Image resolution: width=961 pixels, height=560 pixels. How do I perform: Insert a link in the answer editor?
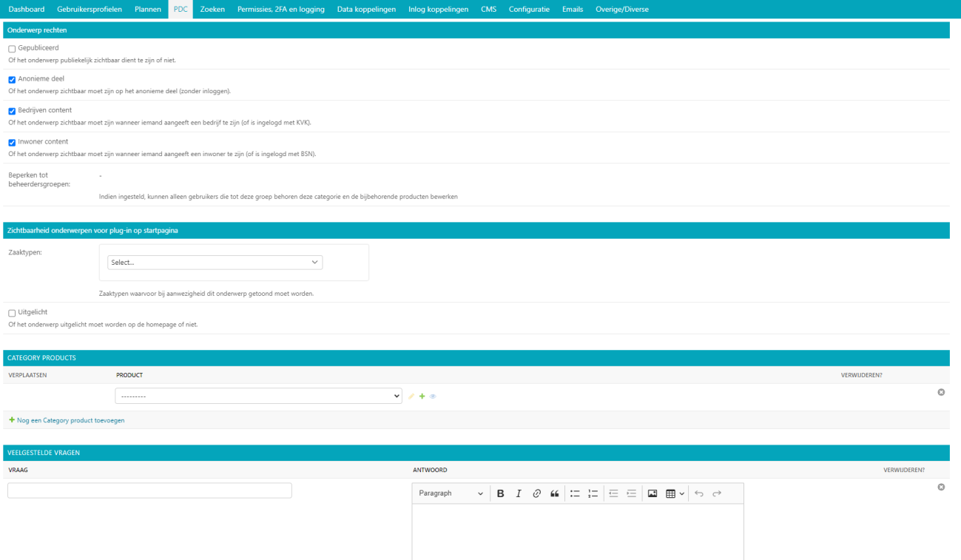(537, 493)
